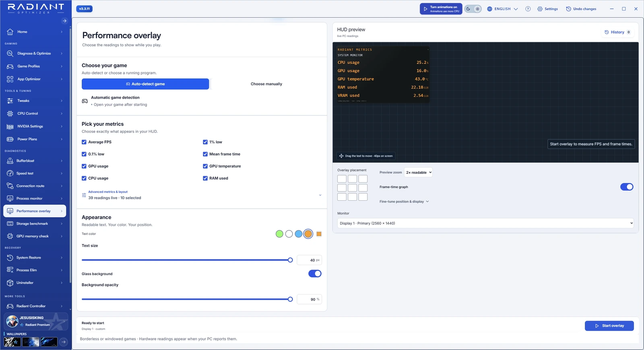Turn off the Glass background switch
Image resolution: width=644 pixels, height=350 pixels.
point(315,274)
